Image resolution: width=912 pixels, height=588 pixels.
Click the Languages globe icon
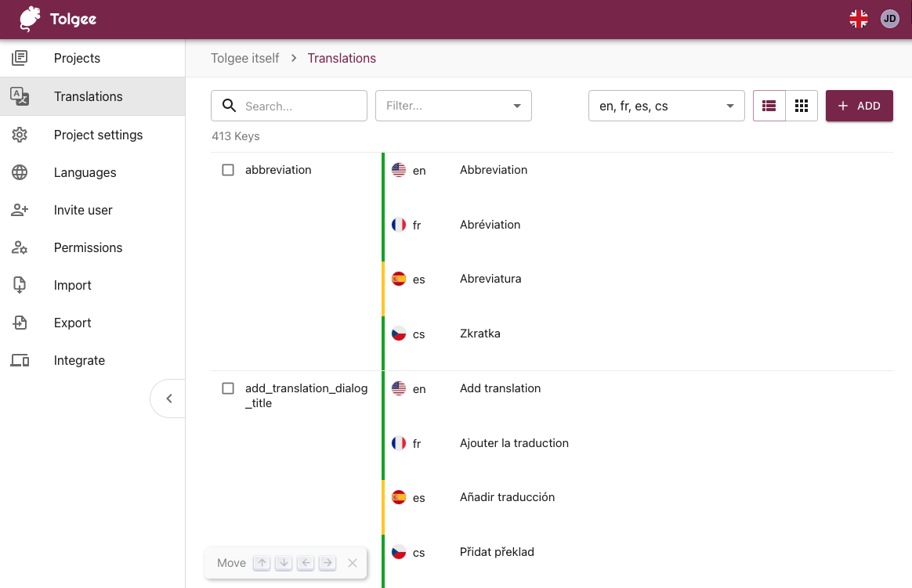[20, 172]
